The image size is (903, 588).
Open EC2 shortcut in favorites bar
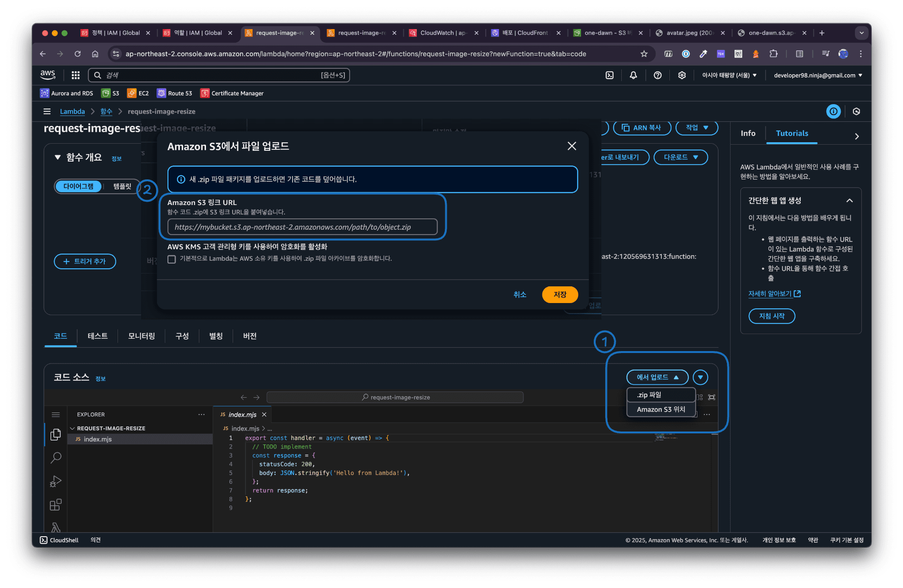[x=138, y=93]
